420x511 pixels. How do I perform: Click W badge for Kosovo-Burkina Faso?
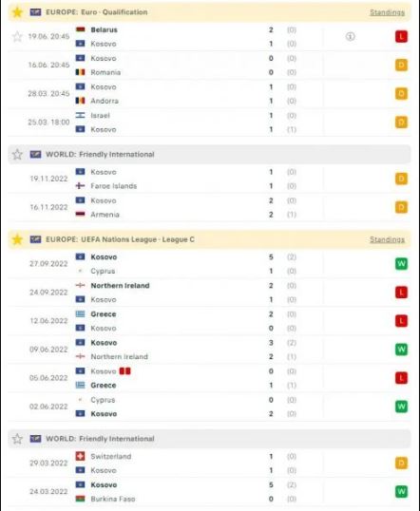tap(401, 491)
